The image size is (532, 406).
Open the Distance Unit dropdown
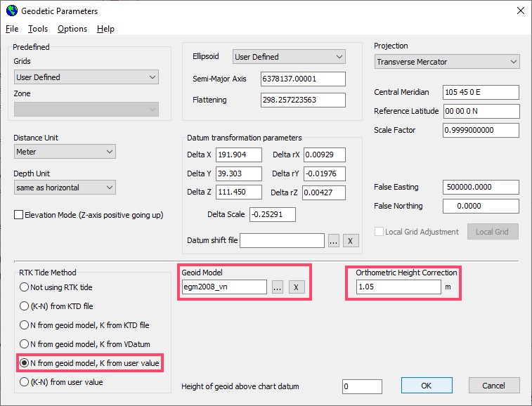pyautogui.click(x=65, y=151)
